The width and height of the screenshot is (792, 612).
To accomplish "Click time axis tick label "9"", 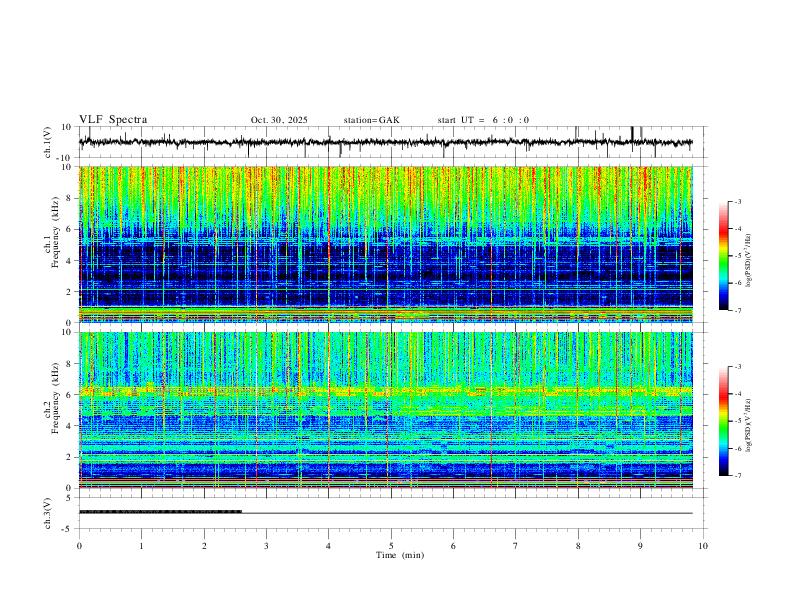I will (x=640, y=546).
